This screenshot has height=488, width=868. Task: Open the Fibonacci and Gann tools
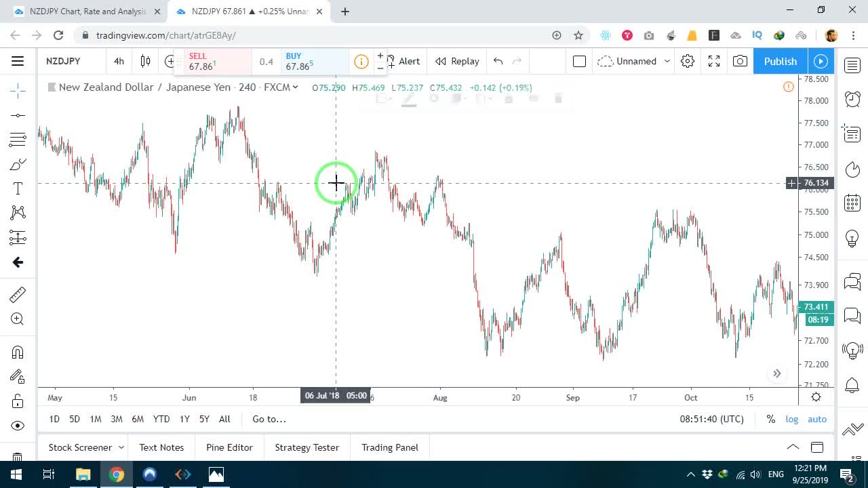tap(18, 140)
